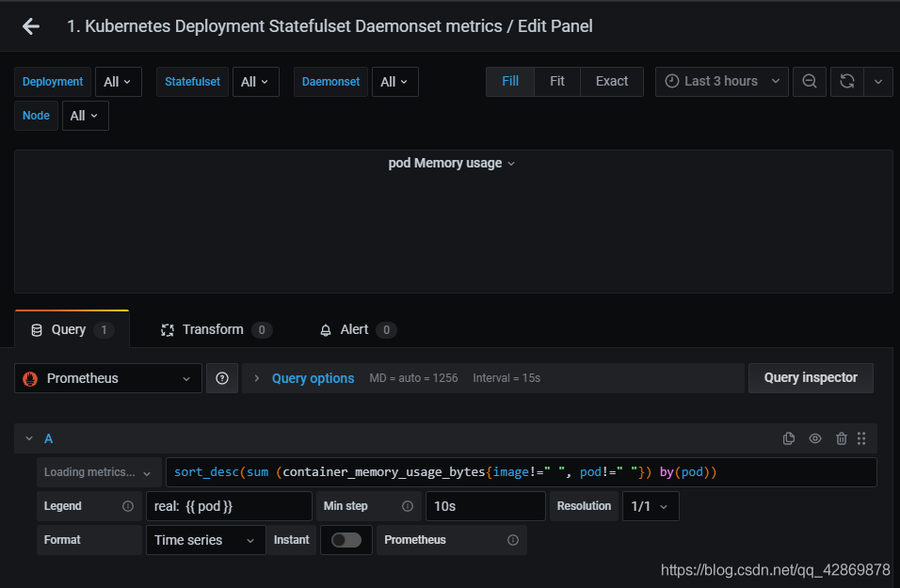Refresh the dashboard with the refresh icon

[847, 82]
